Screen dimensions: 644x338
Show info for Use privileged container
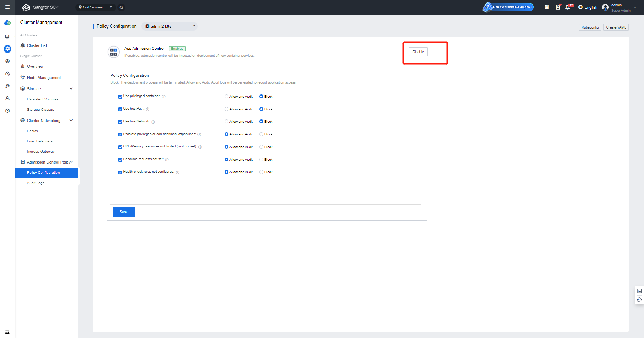pyautogui.click(x=164, y=97)
